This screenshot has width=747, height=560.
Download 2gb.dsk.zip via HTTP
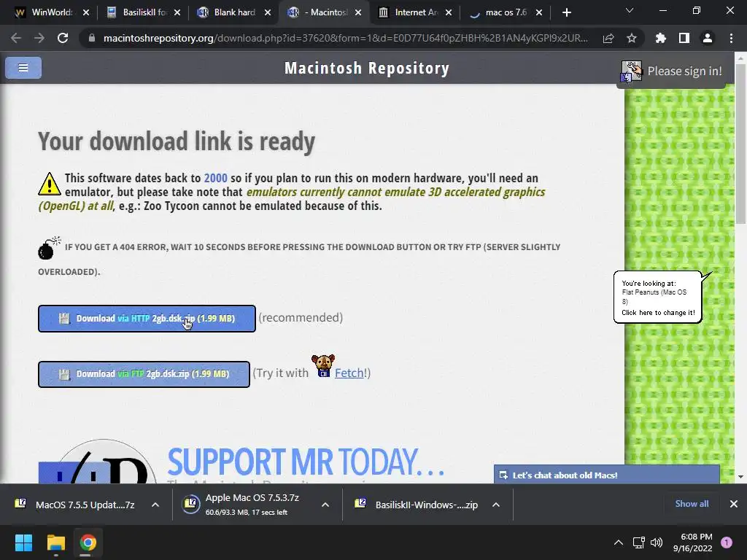[147, 319]
